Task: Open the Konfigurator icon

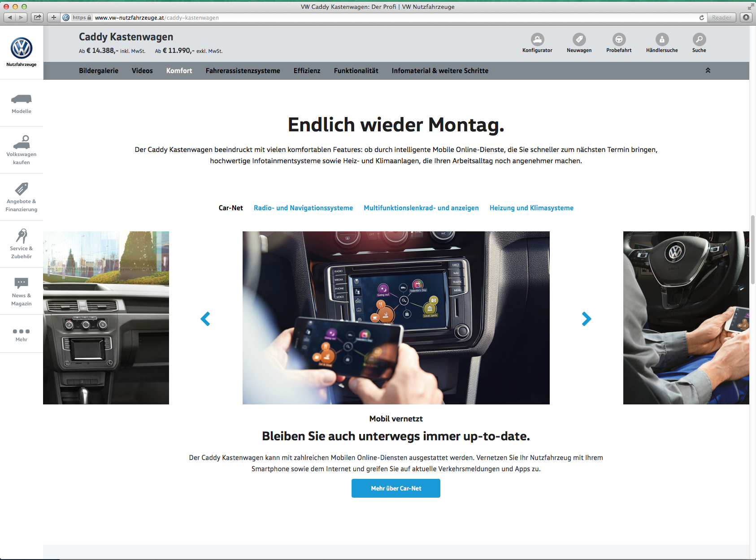Action: pyautogui.click(x=537, y=39)
